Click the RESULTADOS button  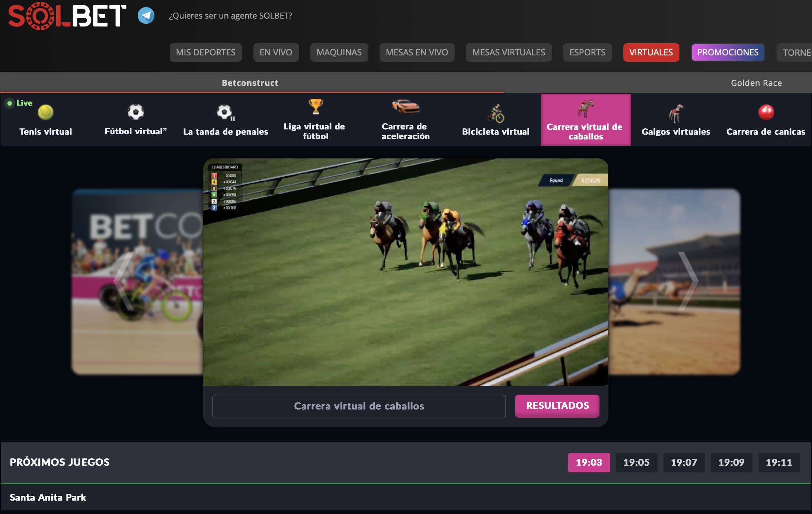click(x=557, y=406)
